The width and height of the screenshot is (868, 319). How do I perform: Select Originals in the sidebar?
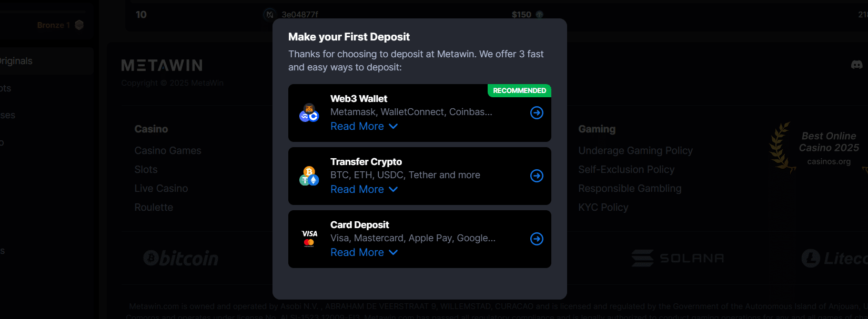[16, 61]
